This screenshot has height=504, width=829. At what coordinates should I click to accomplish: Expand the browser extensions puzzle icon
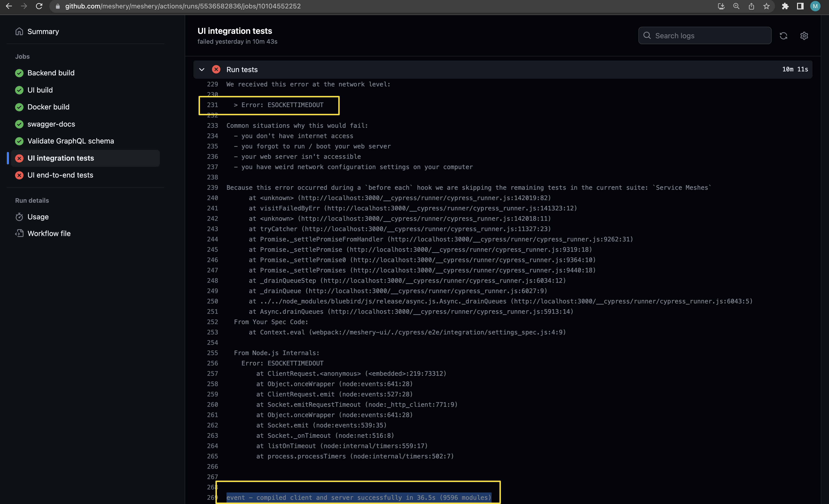point(785,6)
